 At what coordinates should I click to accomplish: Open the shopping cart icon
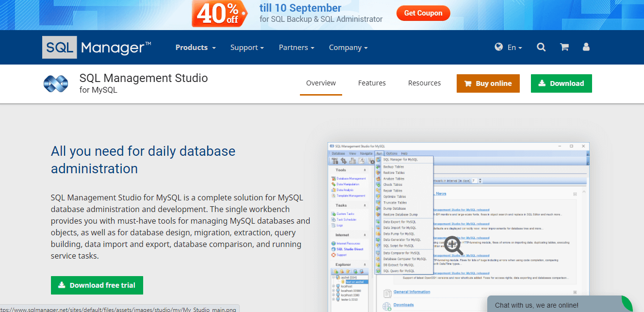[564, 47]
